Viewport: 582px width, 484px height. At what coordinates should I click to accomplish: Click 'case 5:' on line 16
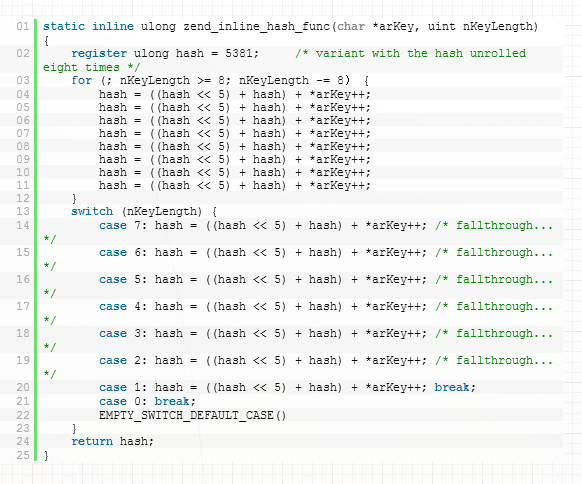[123, 279]
